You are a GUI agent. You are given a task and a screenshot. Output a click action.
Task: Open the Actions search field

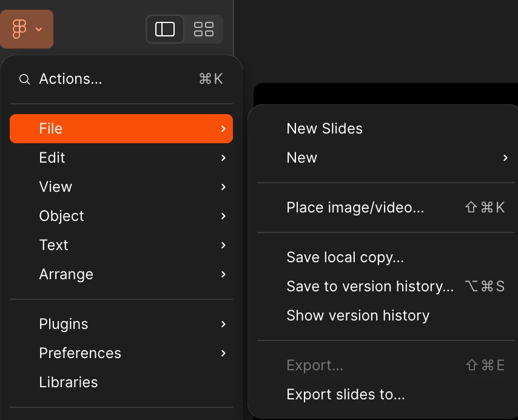(x=121, y=79)
